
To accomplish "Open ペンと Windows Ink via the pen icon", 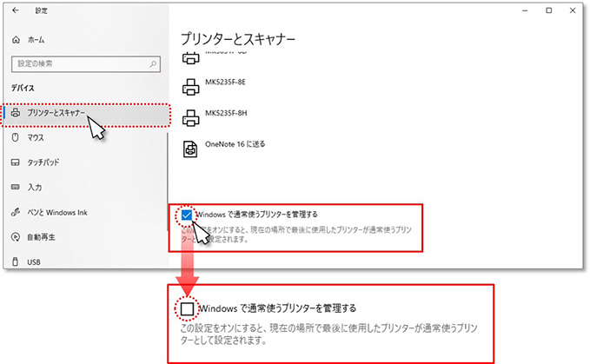I will coord(15,212).
